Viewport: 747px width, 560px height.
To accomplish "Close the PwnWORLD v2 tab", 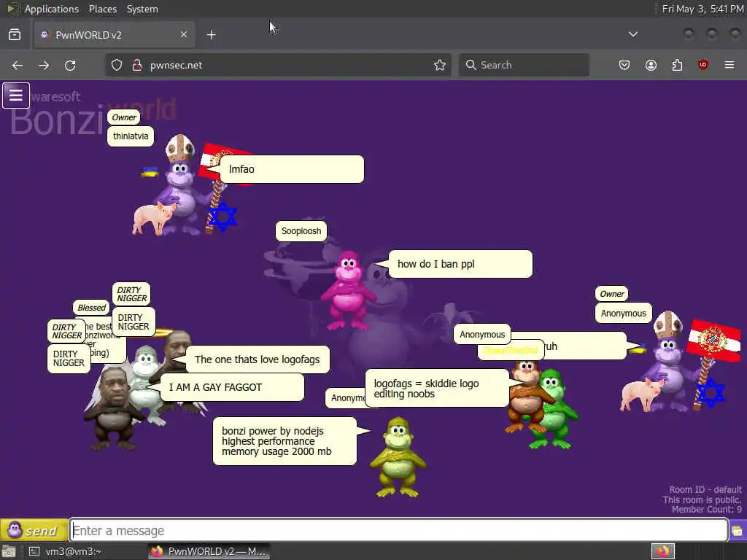I will [x=183, y=34].
